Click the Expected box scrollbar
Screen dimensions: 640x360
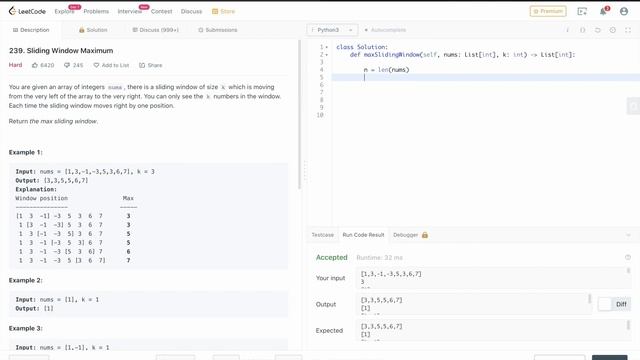click(x=629, y=326)
